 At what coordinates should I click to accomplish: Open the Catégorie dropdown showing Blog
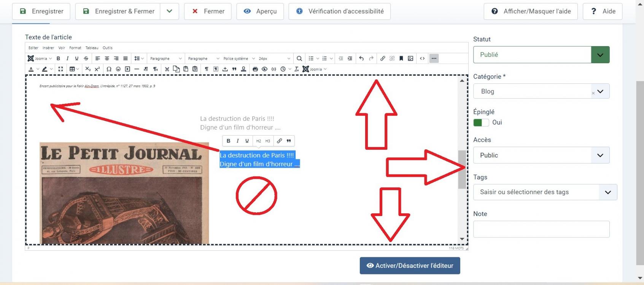(541, 91)
